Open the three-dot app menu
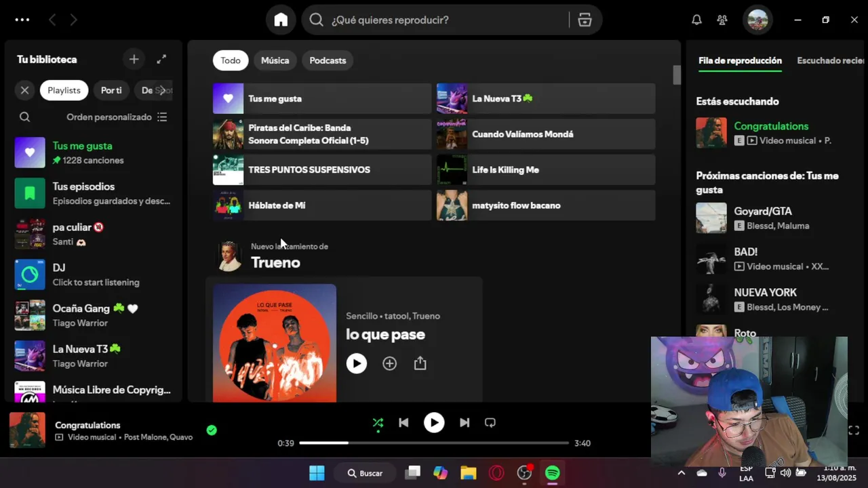The width and height of the screenshot is (868, 488). pyautogui.click(x=22, y=20)
